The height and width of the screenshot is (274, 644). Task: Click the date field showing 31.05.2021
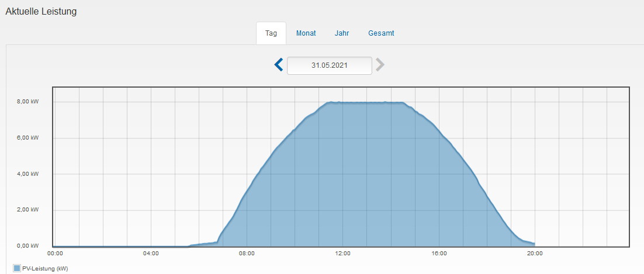pos(330,65)
